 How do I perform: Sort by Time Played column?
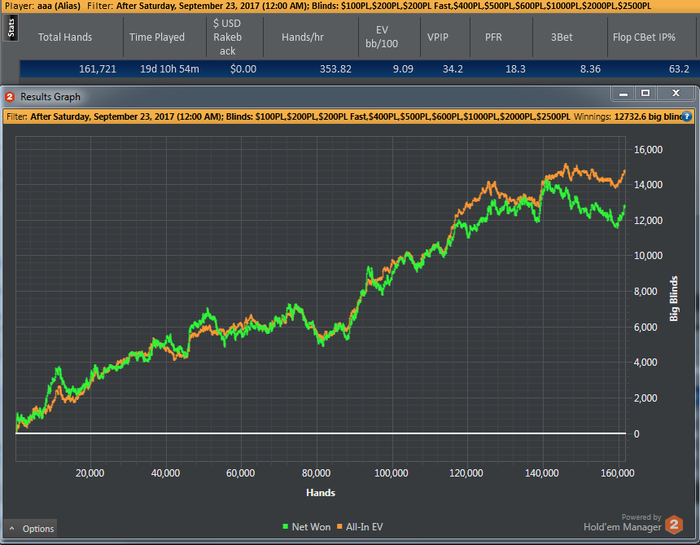pyautogui.click(x=155, y=37)
